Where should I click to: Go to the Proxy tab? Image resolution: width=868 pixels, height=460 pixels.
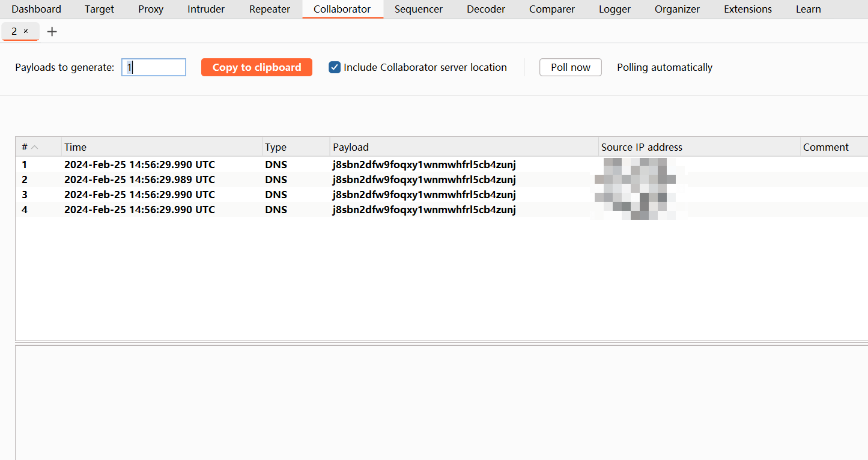[151, 9]
